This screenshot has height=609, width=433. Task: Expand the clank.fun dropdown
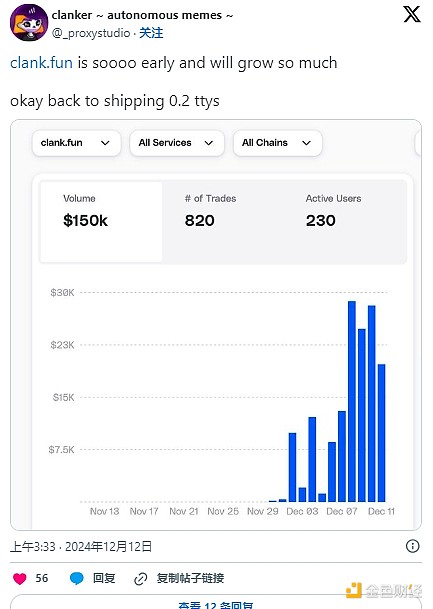click(77, 143)
